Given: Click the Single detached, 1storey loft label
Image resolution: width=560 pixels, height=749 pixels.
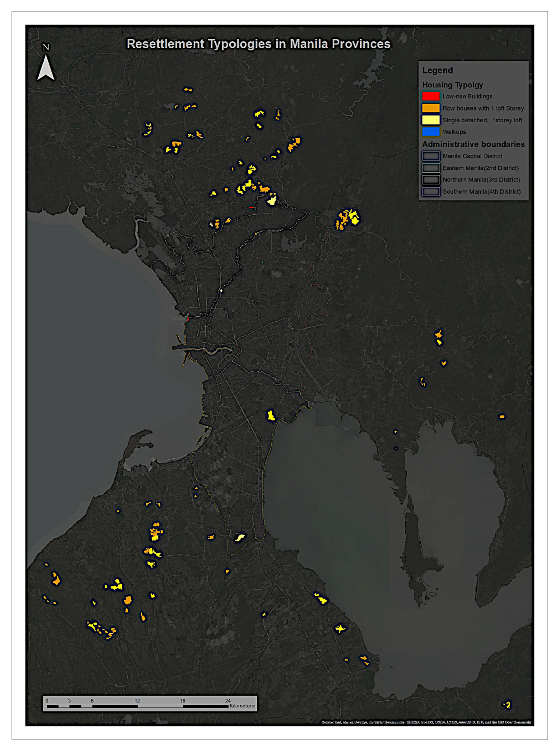Looking at the screenshot, I should pyautogui.click(x=482, y=120).
